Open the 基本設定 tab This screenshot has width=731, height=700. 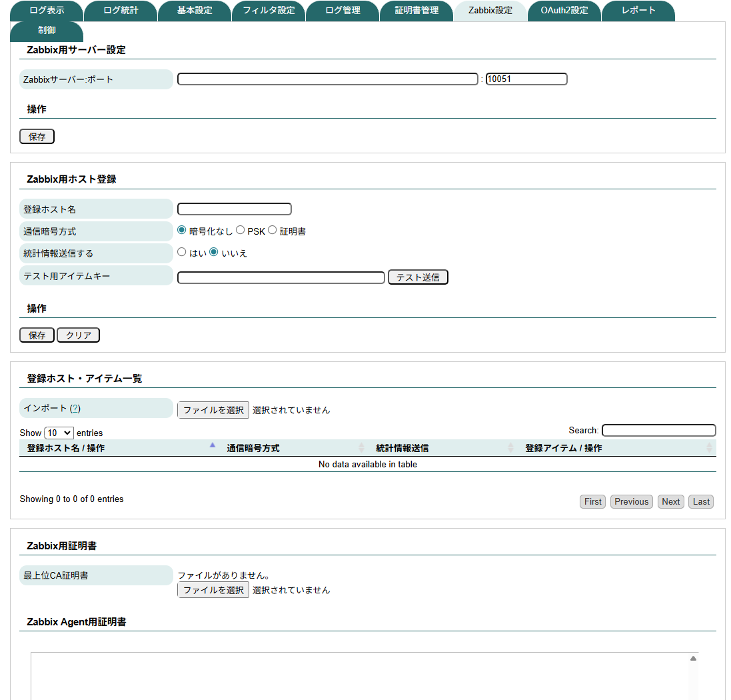pos(195,10)
